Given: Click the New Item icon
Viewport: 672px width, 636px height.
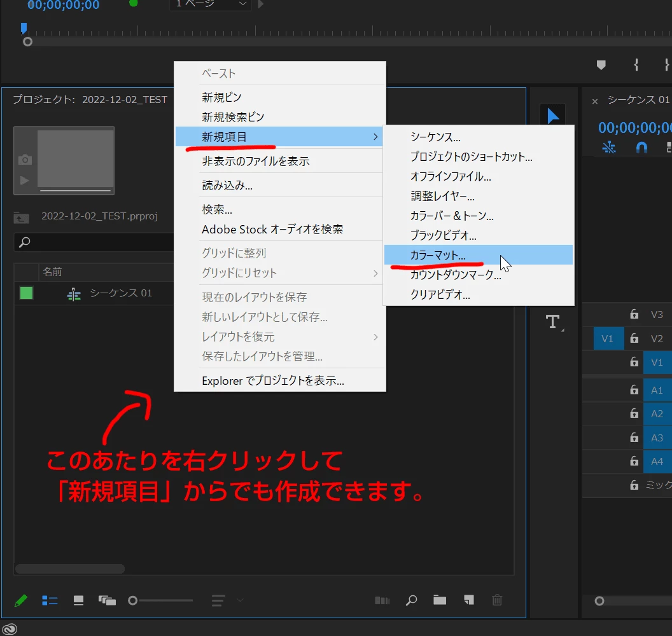Looking at the screenshot, I should coord(469,600).
